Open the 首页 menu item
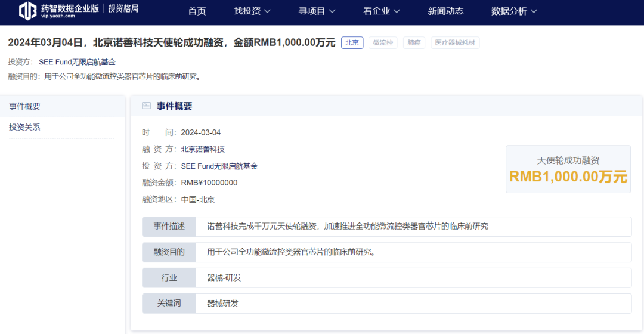Screen dimensions: 644x334 [x=197, y=11]
